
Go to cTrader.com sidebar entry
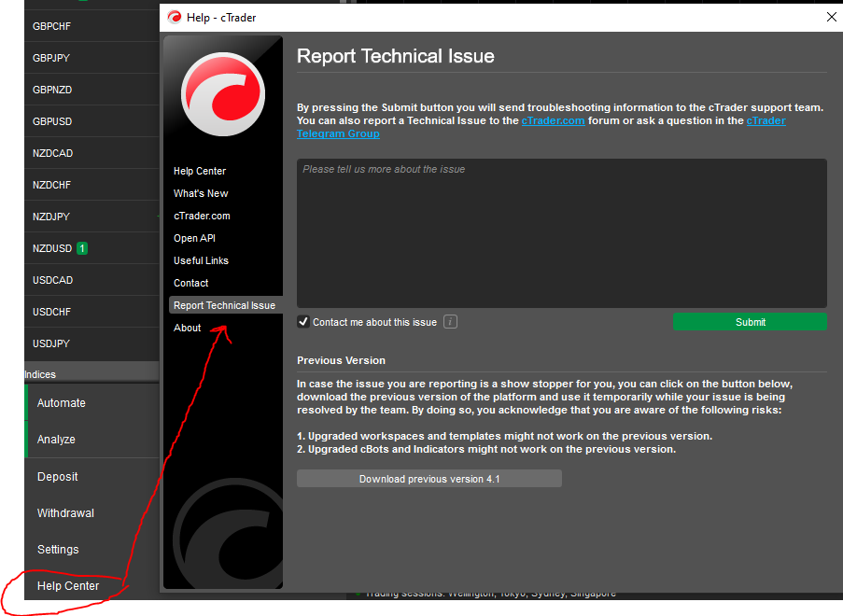point(202,217)
